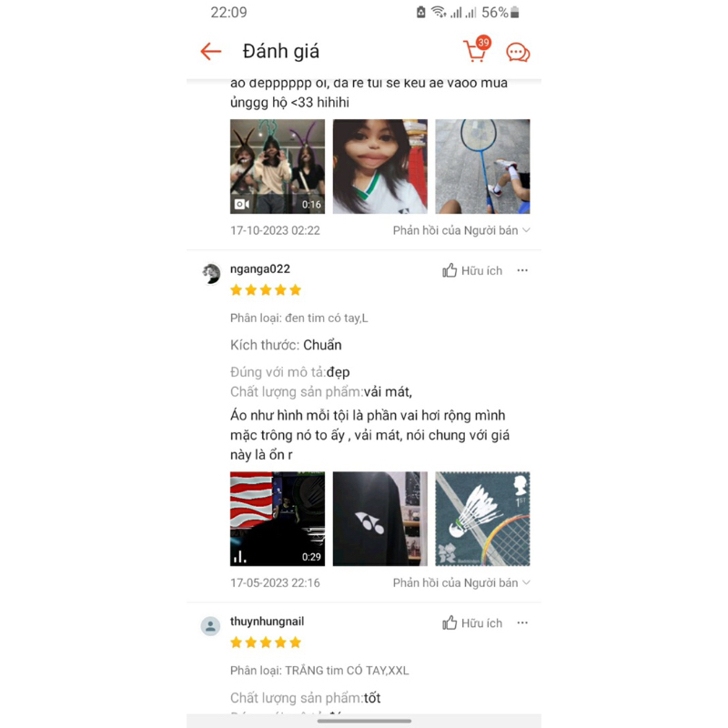
Task: Open the shuttlecock stamp image
Action: 482,519
